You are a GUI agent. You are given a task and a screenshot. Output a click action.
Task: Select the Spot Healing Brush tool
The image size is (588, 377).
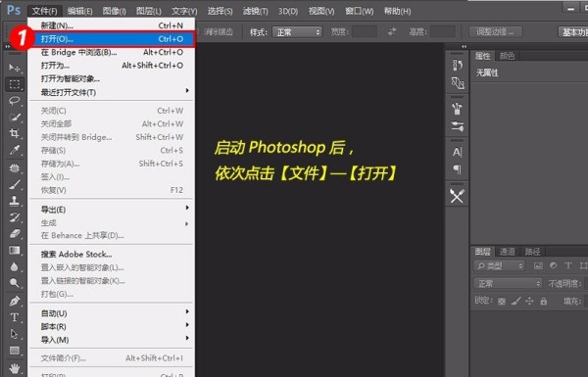pos(15,167)
